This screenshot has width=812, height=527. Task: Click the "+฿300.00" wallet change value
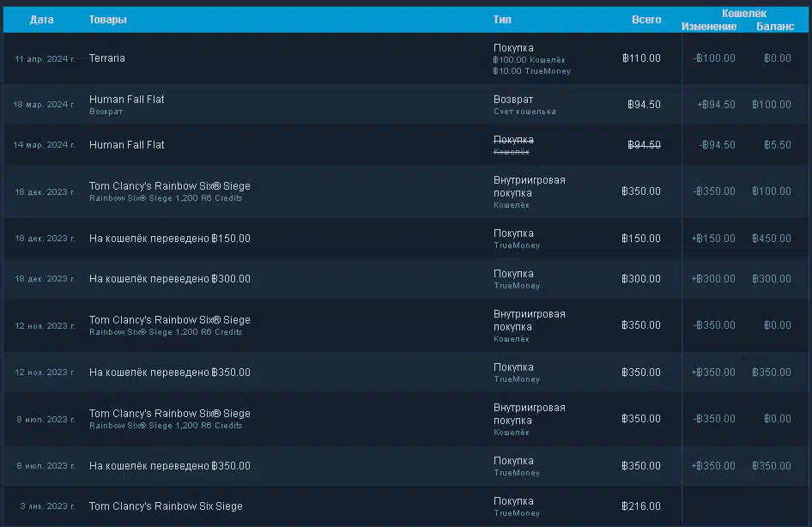click(x=713, y=279)
